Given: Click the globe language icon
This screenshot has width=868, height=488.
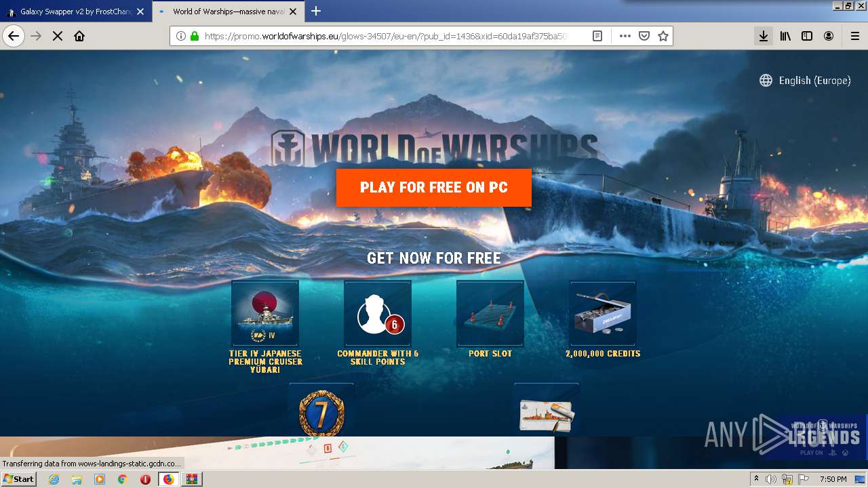Looking at the screenshot, I should 766,81.
